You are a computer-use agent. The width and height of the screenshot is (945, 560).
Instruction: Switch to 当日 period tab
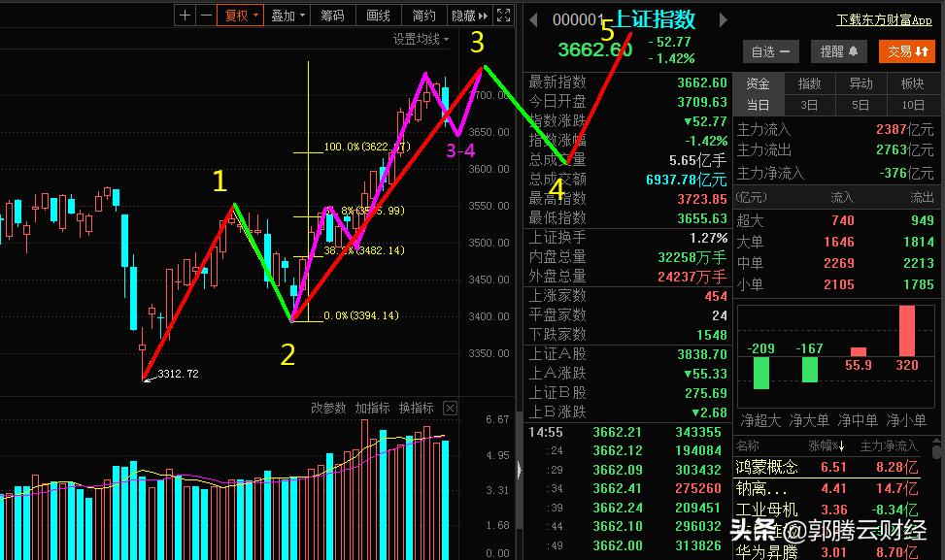point(759,106)
